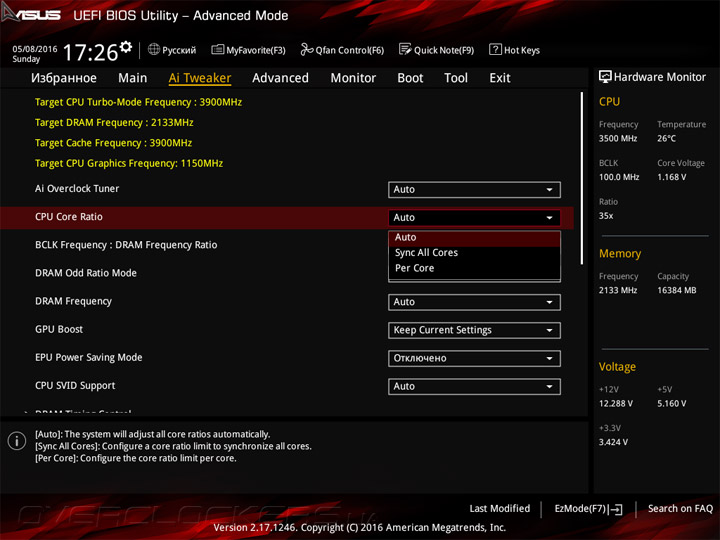Viewport: 720px width, 540px height.
Task: Select the Ai Overclock Tuner label
Action: 77,189
